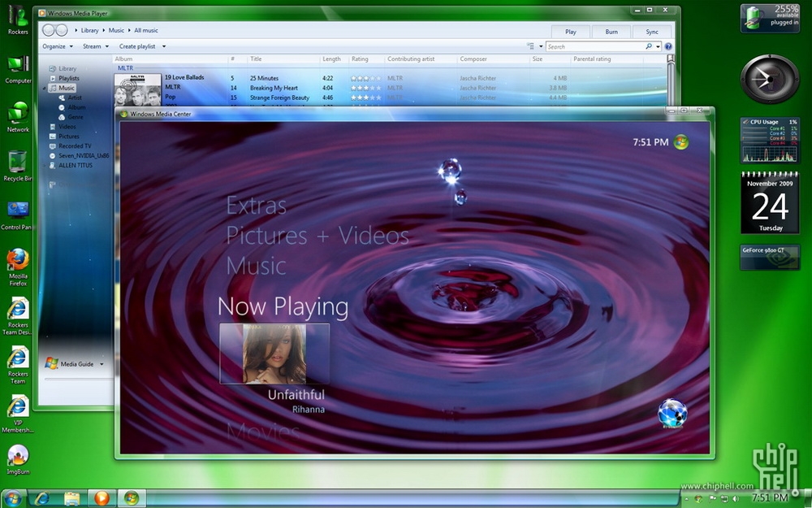Set star rating for Strange Foreign Beauty
Viewport: 812px width, 508px height.
(x=365, y=98)
